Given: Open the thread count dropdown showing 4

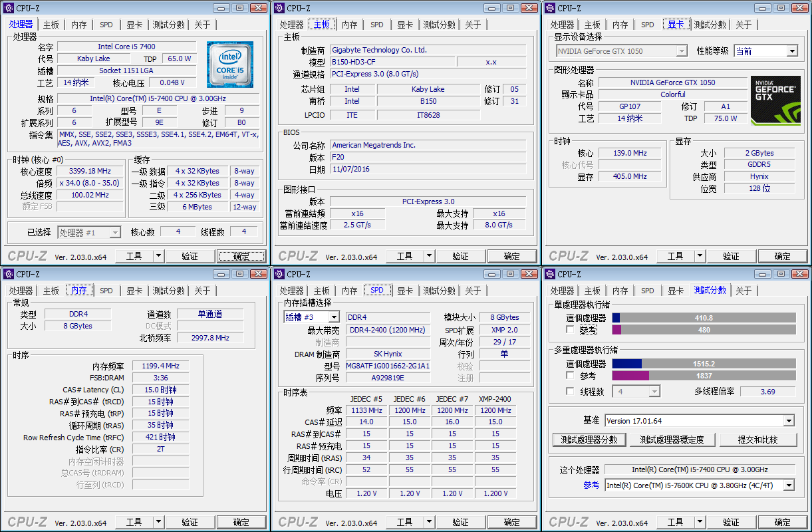Looking at the screenshot, I should coord(654,392).
